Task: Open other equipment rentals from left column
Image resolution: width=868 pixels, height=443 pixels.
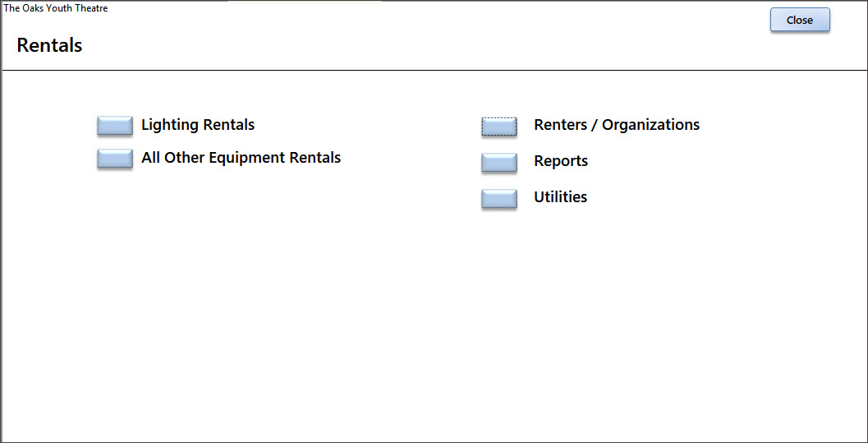Action: pyautogui.click(x=115, y=159)
